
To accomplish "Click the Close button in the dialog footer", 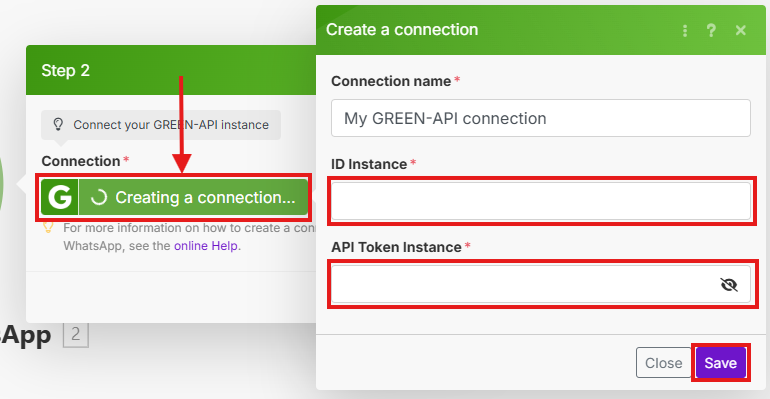I will pyautogui.click(x=663, y=363).
